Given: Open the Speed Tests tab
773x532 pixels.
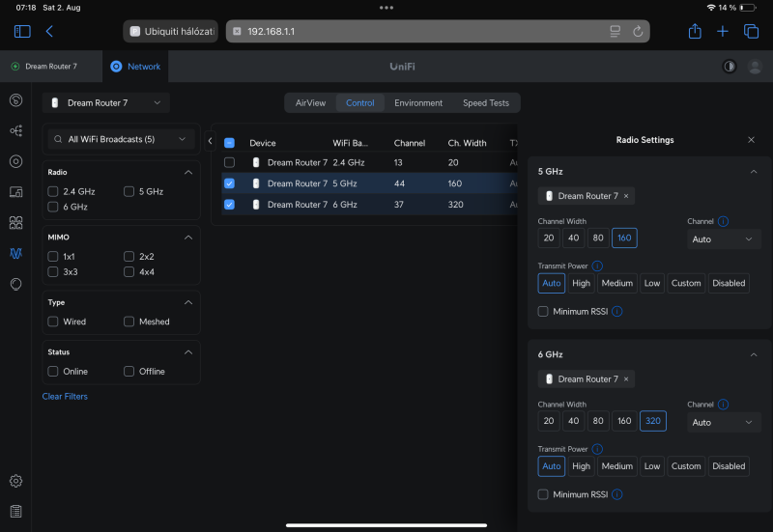Looking at the screenshot, I should tap(486, 103).
